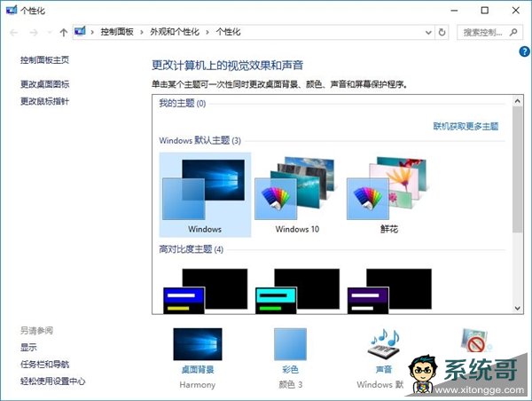Select the Windows theme thumbnail
The image size is (532, 401).
tap(205, 194)
